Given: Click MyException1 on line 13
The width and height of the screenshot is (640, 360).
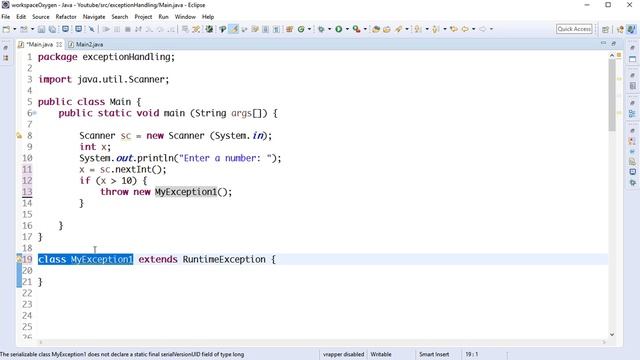Looking at the screenshot, I should coord(186,192).
